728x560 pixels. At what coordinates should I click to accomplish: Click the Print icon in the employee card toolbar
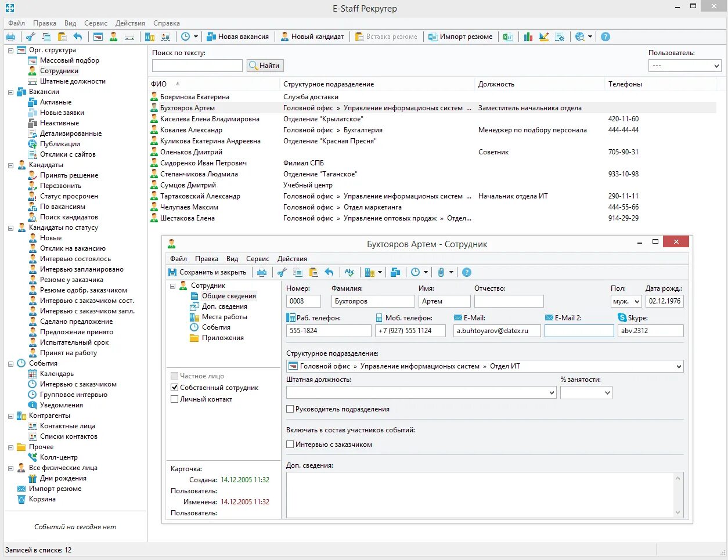click(262, 272)
